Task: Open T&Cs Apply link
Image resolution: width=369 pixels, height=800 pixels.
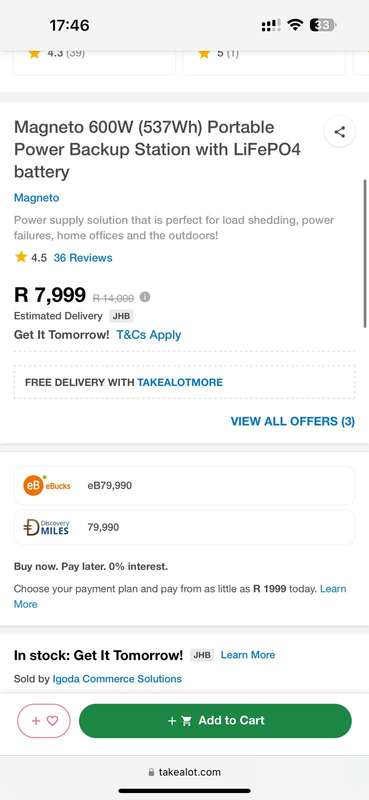Action: click(149, 335)
